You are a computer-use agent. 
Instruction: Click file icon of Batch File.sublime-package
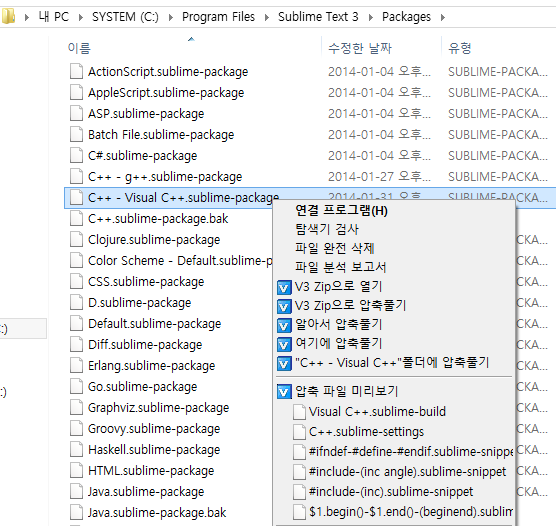(76, 134)
